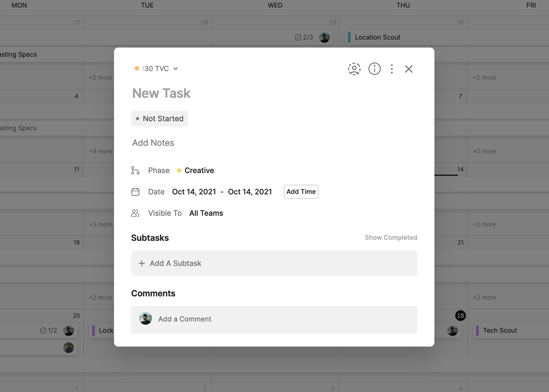Click the assign user icon

(x=354, y=69)
